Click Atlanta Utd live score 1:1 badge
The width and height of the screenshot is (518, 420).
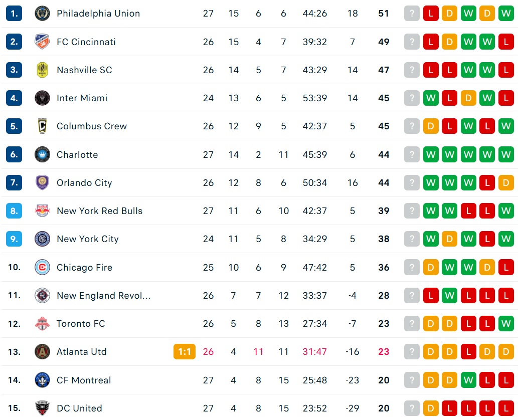coord(185,352)
